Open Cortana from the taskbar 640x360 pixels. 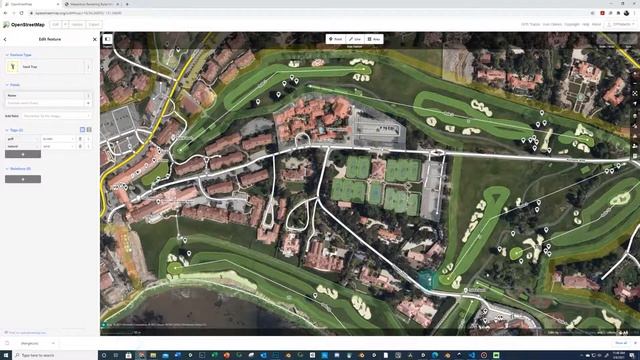(x=104, y=355)
